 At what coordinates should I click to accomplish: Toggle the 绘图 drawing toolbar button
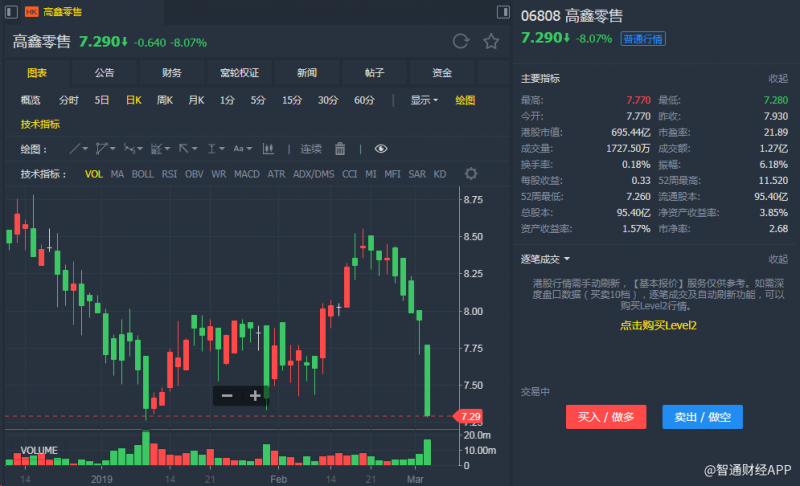coord(465,100)
